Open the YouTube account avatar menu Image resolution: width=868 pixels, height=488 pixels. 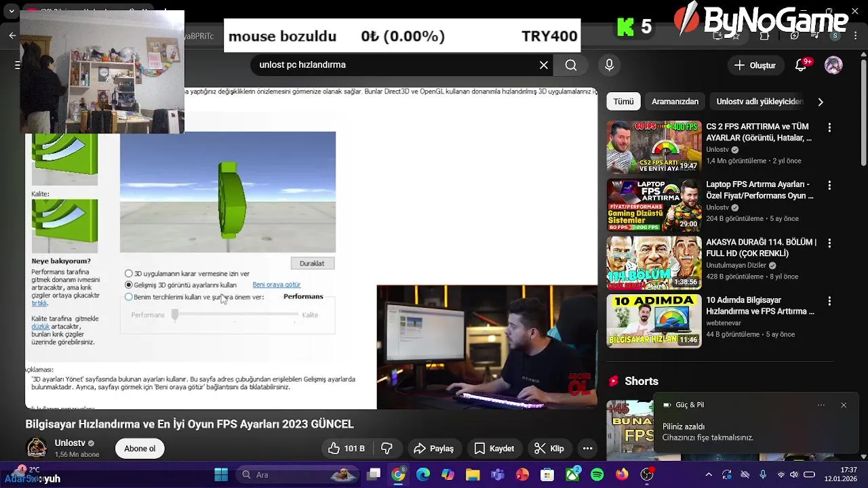pyautogui.click(x=833, y=65)
